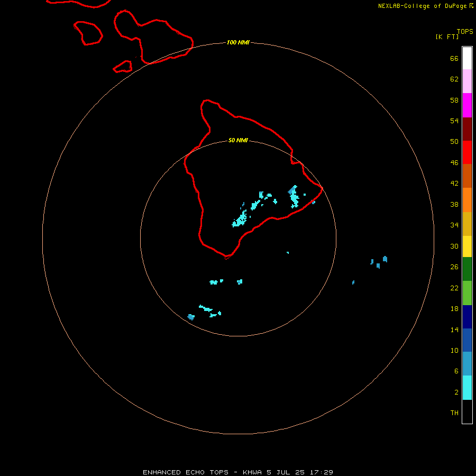Viewport: 476px width, 476px height.
Task: Click the ENHANCED ECHO TOPS caption text
Action: [x=186, y=472]
